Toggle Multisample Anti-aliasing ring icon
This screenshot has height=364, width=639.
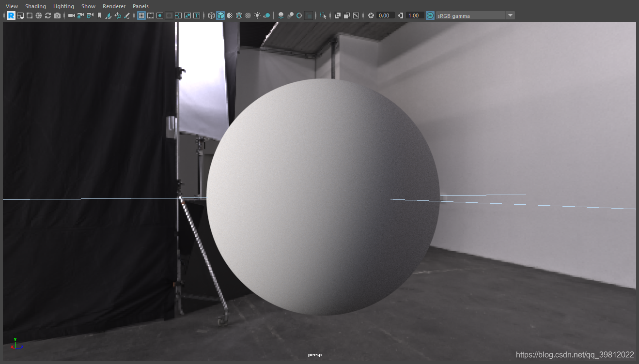pyautogui.click(x=299, y=15)
